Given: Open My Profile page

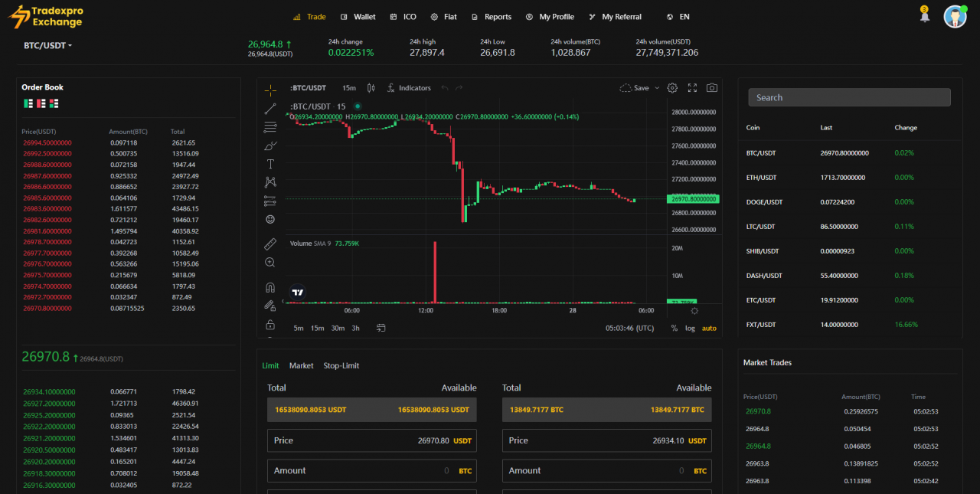Looking at the screenshot, I should click(550, 16).
